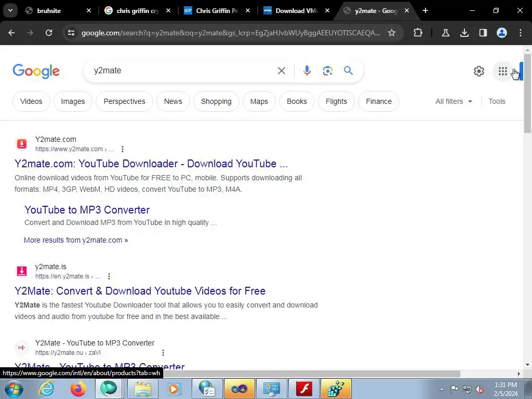The width and height of the screenshot is (532, 399).
Task: Open Y2Mate Convert & Download Youtube Videos link
Action: (x=140, y=291)
